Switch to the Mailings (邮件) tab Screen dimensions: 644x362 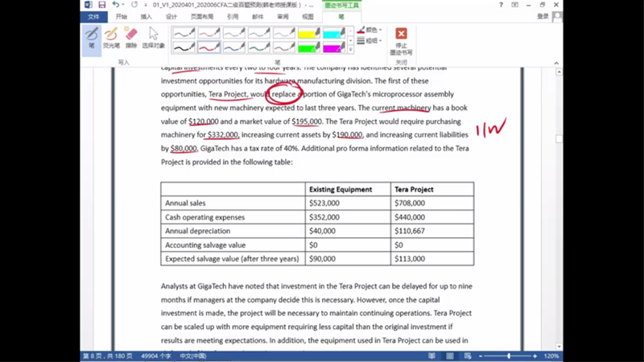(x=258, y=17)
